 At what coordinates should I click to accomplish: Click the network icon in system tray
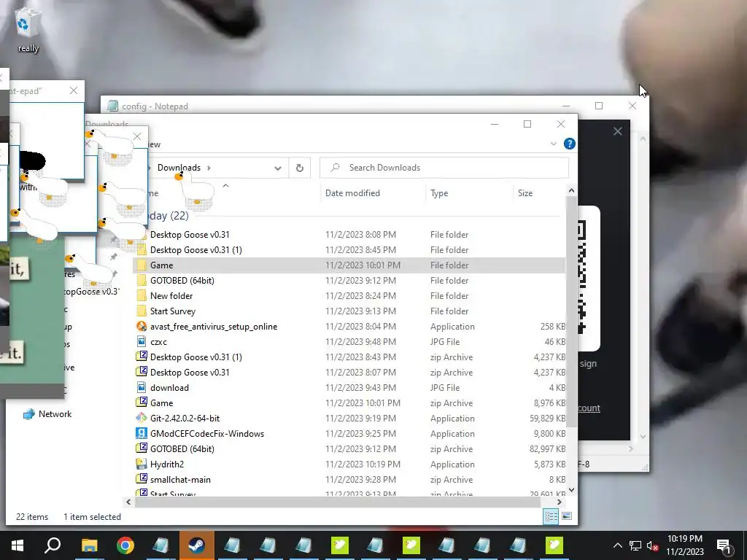tap(635, 545)
